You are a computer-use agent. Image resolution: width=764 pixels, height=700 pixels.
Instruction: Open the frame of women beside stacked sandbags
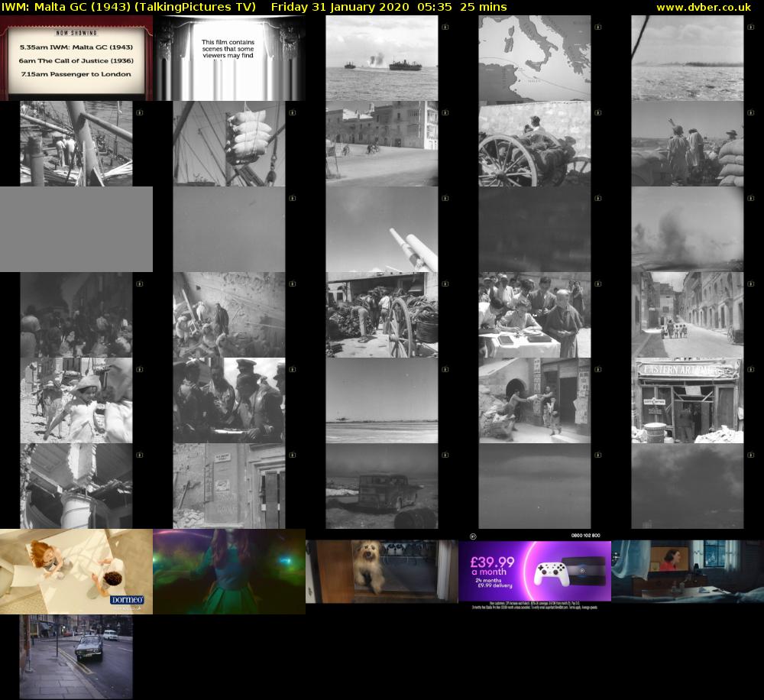(688, 144)
